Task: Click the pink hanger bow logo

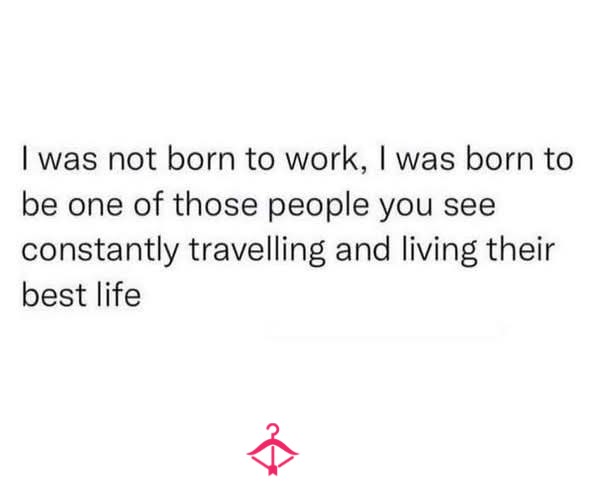Action: (272, 449)
